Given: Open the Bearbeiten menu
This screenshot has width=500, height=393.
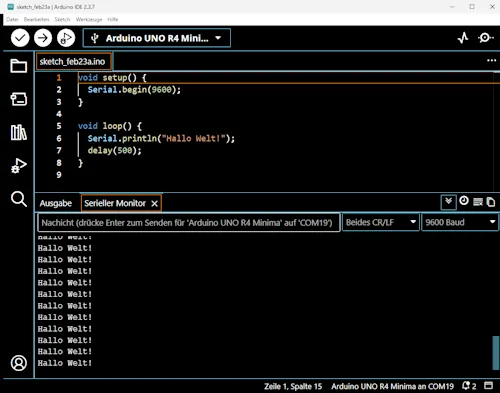Looking at the screenshot, I should coord(37,19).
